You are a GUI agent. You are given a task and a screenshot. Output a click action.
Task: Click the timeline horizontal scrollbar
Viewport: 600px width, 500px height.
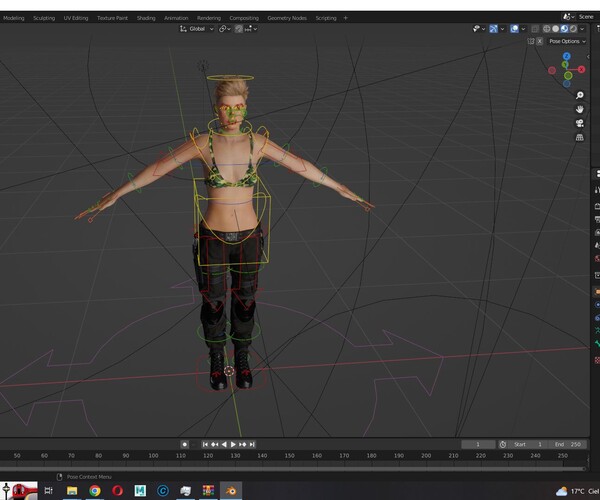tap(293, 468)
